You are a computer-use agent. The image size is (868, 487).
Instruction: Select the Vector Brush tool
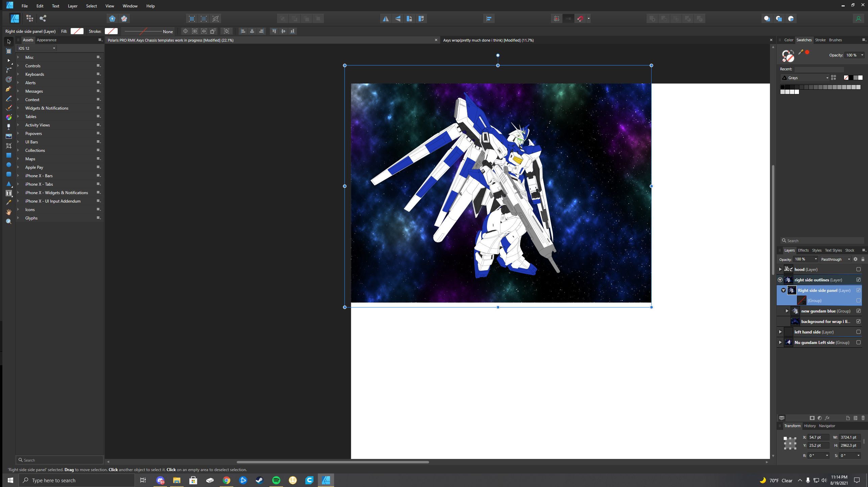point(9,108)
